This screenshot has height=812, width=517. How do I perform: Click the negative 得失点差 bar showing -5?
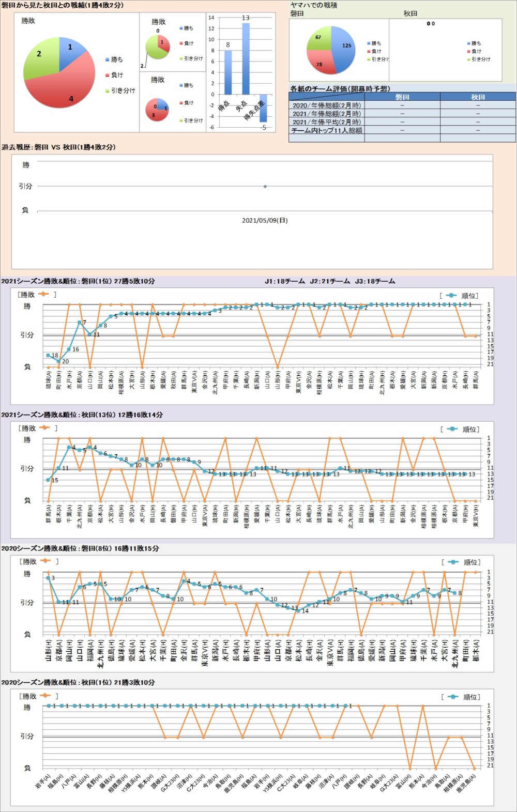pos(263,108)
